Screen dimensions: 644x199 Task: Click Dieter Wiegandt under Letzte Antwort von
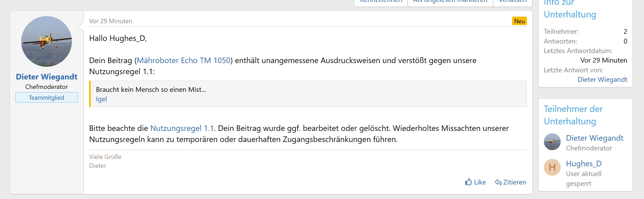[x=602, y=79]
